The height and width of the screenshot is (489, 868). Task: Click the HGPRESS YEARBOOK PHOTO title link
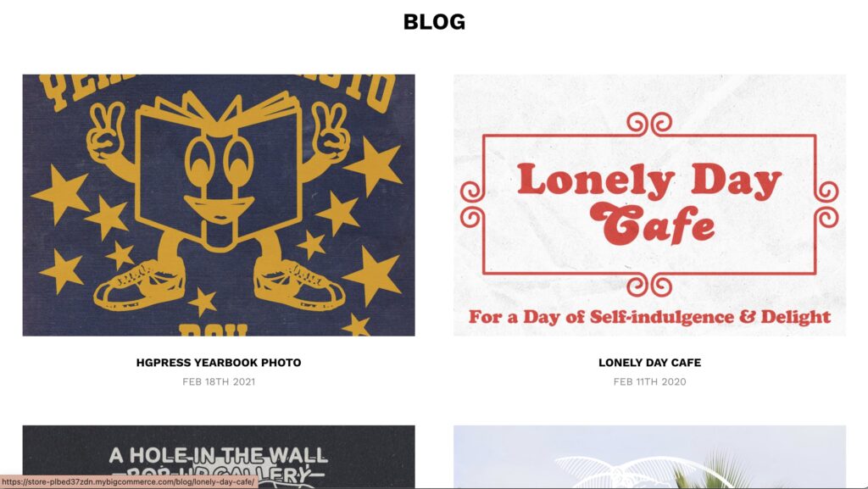[219, 363]
